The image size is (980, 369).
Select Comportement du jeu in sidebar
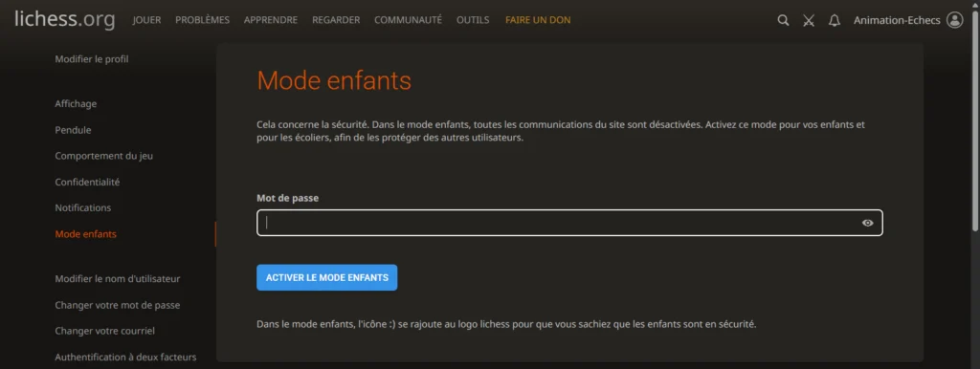103,156
